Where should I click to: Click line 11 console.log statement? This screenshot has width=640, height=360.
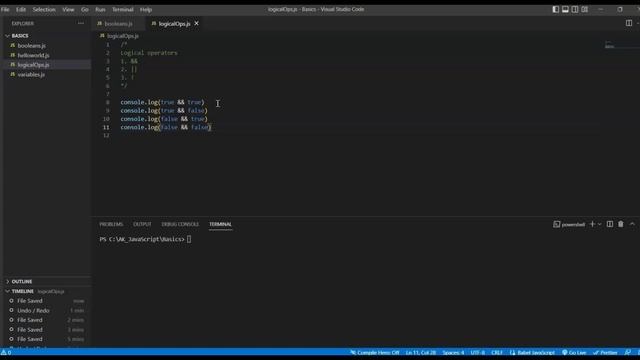click(166, 127)
